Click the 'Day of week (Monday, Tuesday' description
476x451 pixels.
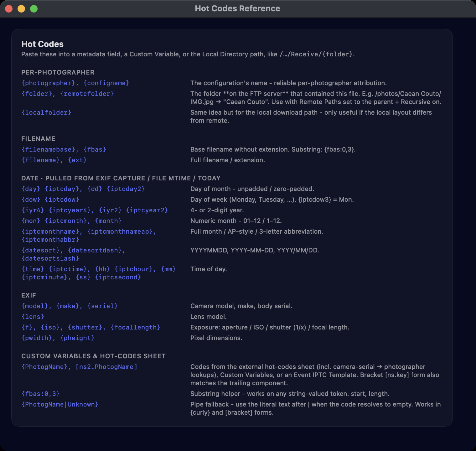(x=272, y=200)
